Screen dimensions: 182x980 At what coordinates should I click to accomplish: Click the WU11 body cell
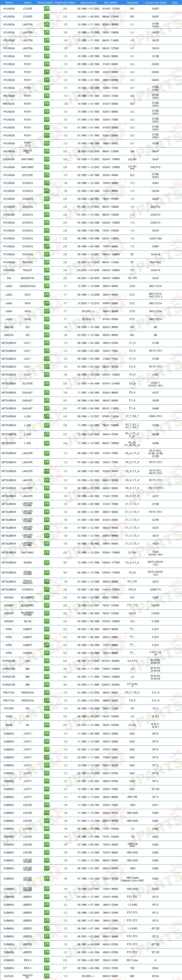tap(132, 613)
